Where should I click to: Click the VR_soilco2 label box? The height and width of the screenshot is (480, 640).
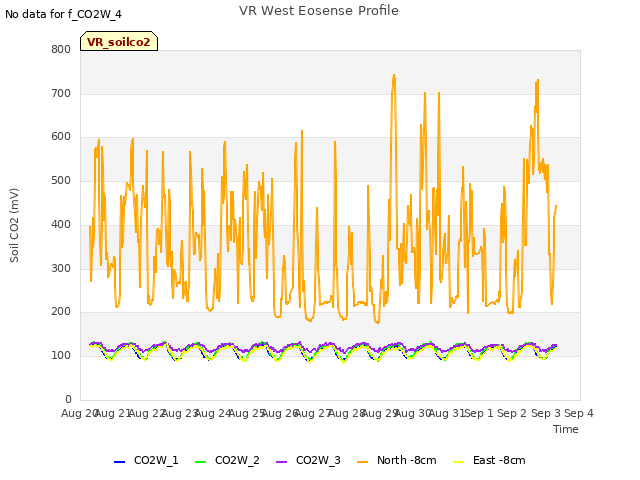119,41
